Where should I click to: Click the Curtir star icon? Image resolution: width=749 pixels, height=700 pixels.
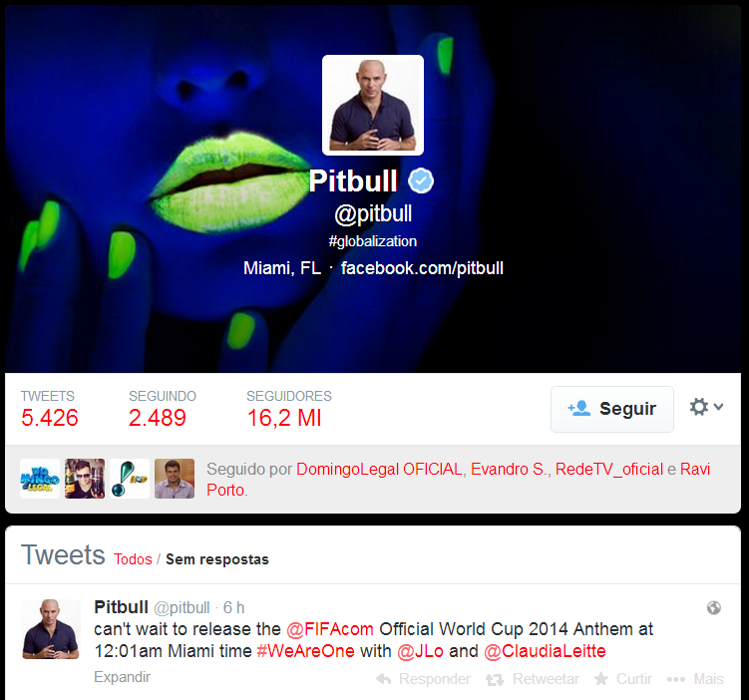pos(601,679)
